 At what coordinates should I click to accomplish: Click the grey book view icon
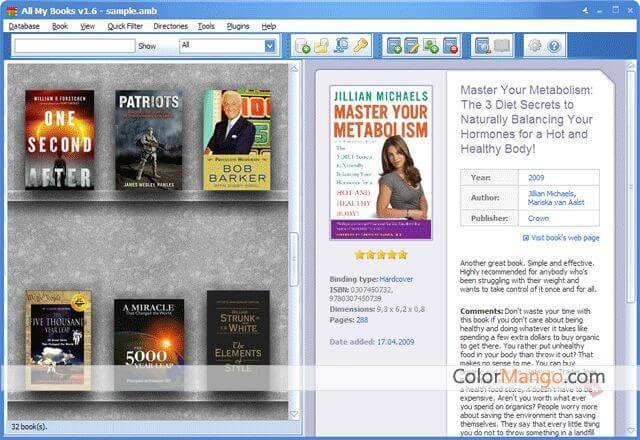point(502,46)
